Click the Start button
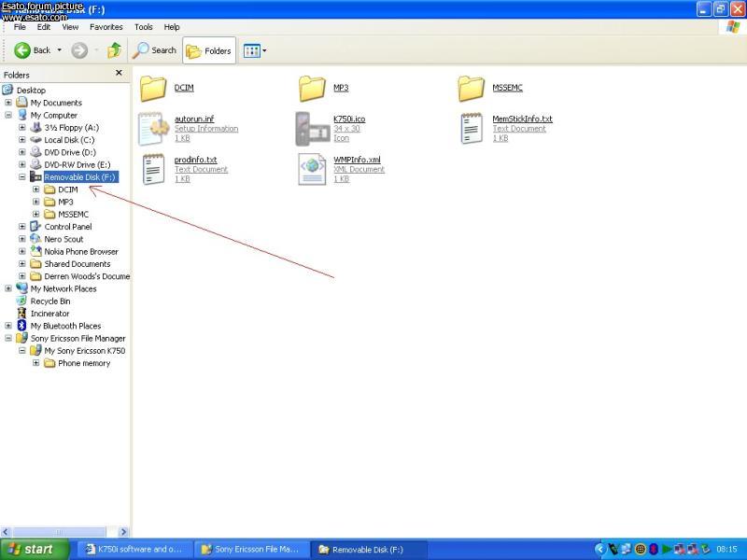Image resolution: width=747 pixels, height=560 pixels. [32, 549]
